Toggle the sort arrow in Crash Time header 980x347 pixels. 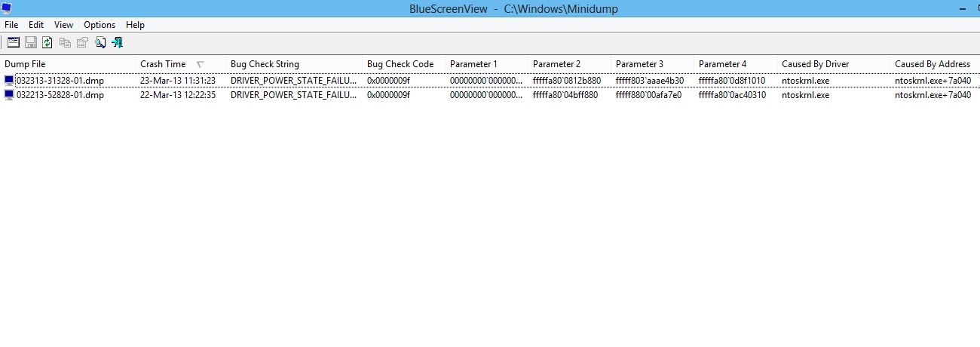pos(201,64)
